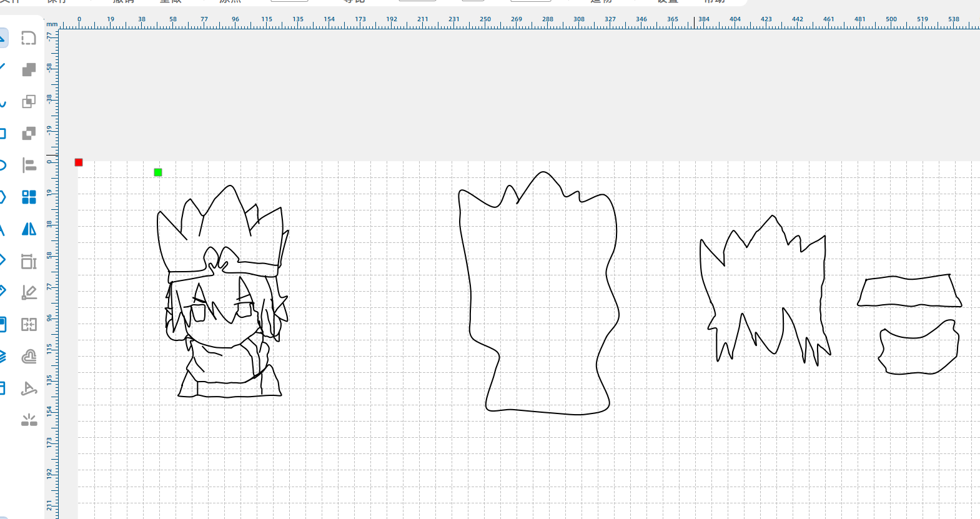This screenshot has width=980, height=519.
Task: Click the subtract overlapping shapes icon
Action: (x=29, y=134)
